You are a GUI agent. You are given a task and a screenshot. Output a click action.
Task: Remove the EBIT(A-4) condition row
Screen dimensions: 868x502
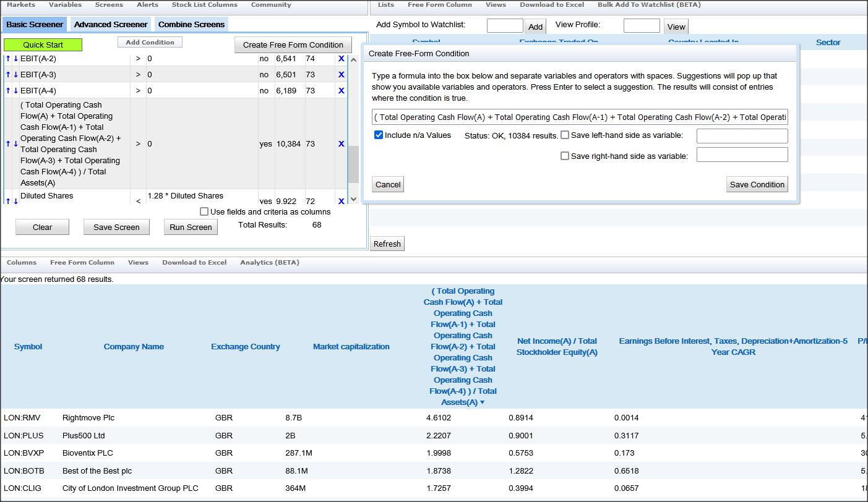point(341,91)
